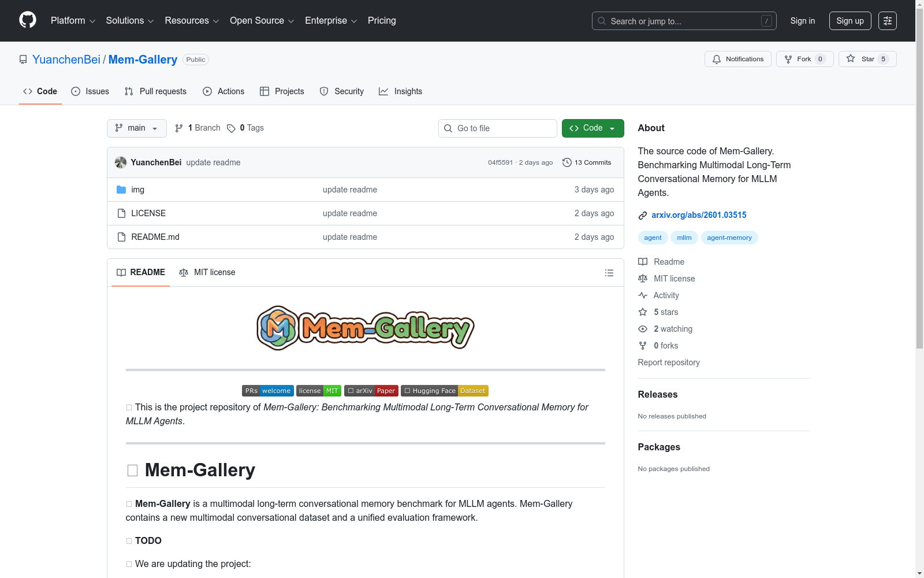Open the Pricing page
Image resolution: width=924 pixels, height=578 pixels.
click(382, 21)
